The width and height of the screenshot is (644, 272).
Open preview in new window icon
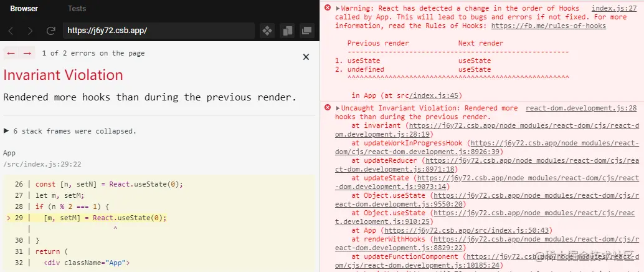(x=306, y=31)
